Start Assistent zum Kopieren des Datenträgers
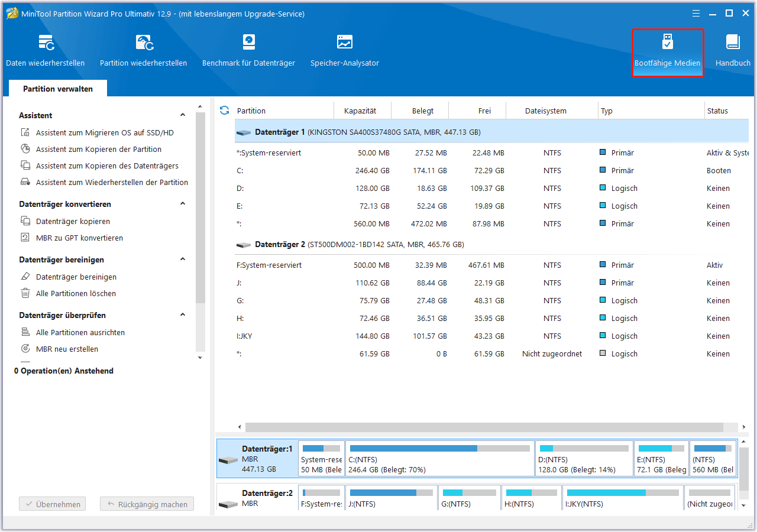This screenshot has width=757, height=532. pos(100,166)
